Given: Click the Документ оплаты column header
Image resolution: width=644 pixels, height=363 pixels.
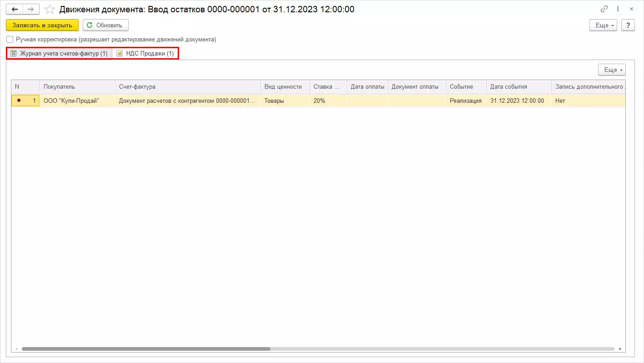Looking at the screenshot, I should point(417,87).
